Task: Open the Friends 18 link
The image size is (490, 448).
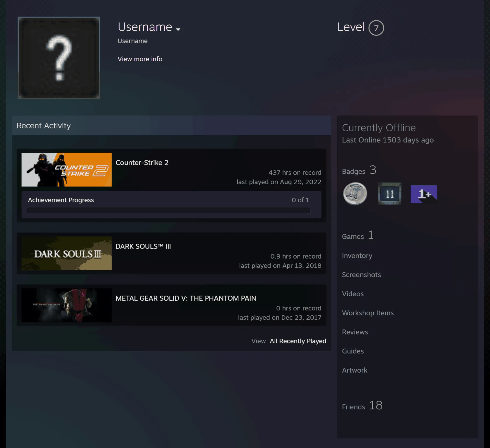Action: coord(362,405)
